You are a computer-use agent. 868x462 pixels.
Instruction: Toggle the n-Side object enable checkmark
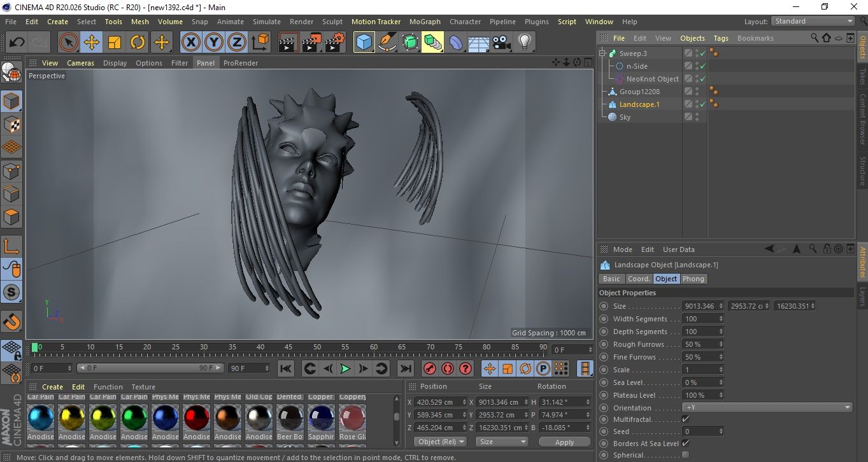click(x=703, y=66)
